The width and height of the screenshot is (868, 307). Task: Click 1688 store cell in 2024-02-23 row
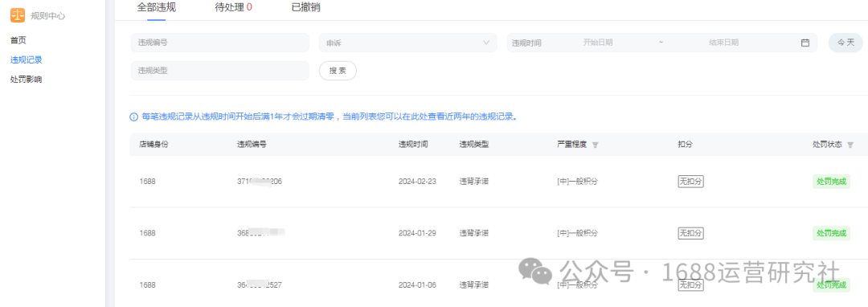[x=147, y=182]
